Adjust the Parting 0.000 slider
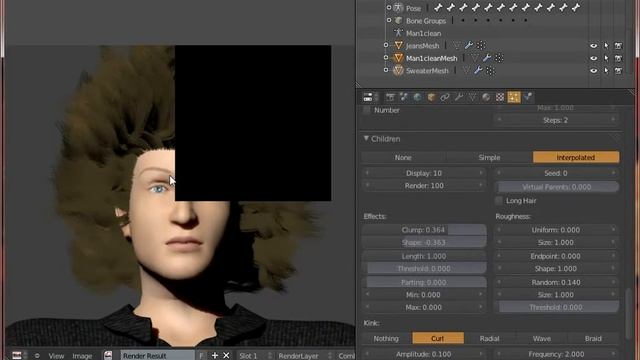The height and width of the screenshot is (360, 640). (424, 282)
